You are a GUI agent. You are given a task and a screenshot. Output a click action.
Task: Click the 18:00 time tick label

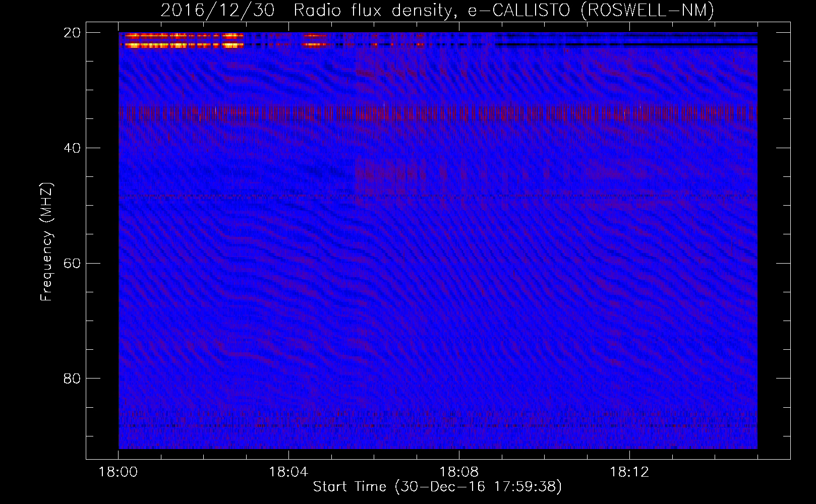tap(118, 472)
